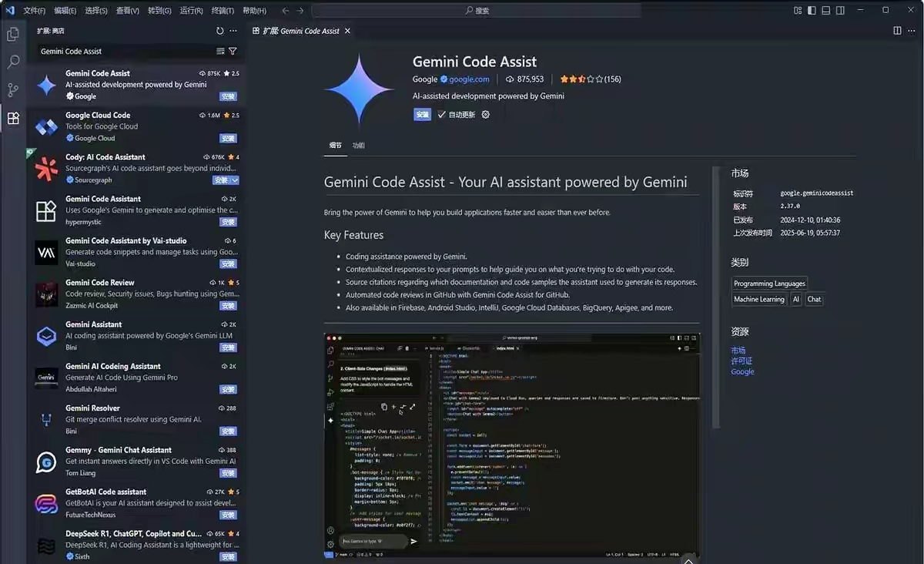Viewport: 924px width, 564px height.
Task: Click the GetBotAI Code assistant icon
Action: (x=46, y=504)
